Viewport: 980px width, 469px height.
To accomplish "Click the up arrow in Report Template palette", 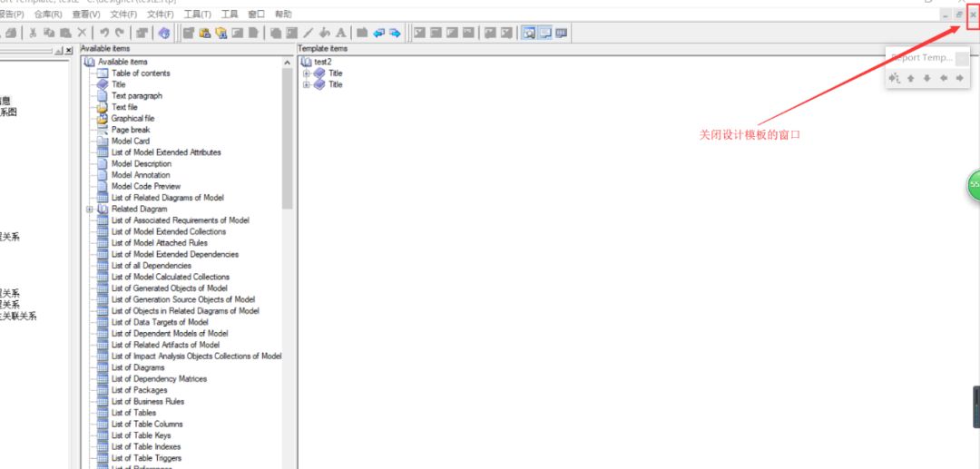I will 911,78.
